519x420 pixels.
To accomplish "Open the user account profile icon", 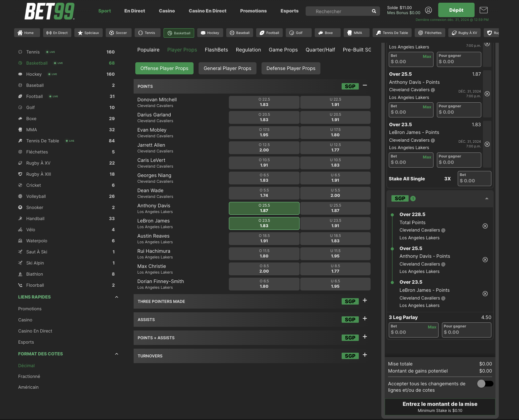I will click(x=428, y=10).
